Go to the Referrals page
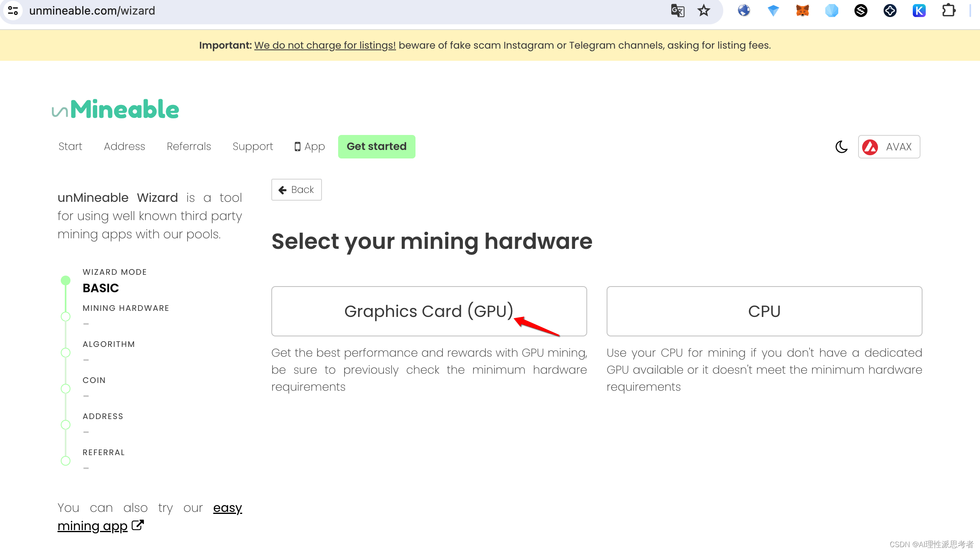 click(x=189, y=146)
